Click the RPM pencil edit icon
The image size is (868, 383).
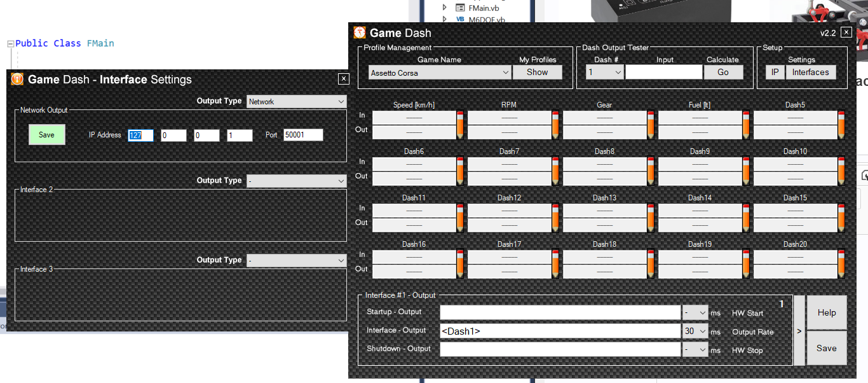pyautogui.click(x=556, y=125)
